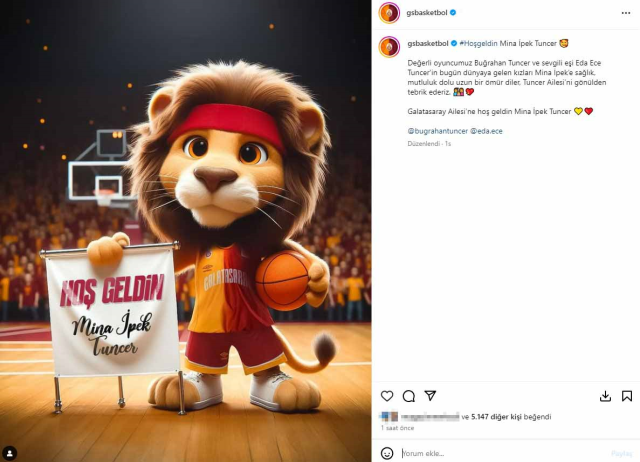Download the post using the download icon
Image resolution: width=640 pixels, height=462 pixels.
(605, 396)
